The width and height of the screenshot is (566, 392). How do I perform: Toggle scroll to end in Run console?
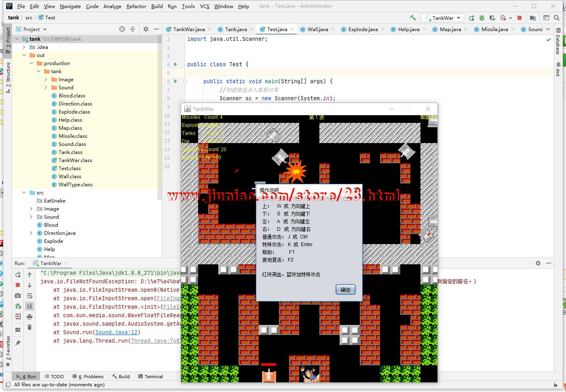coord(30,306)
